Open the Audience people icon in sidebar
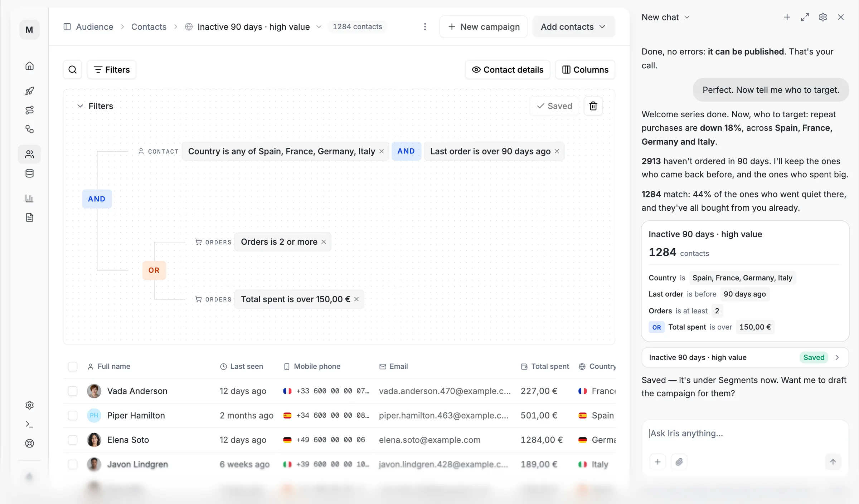Viewport: 859px width, 504px height. (30, 154)
